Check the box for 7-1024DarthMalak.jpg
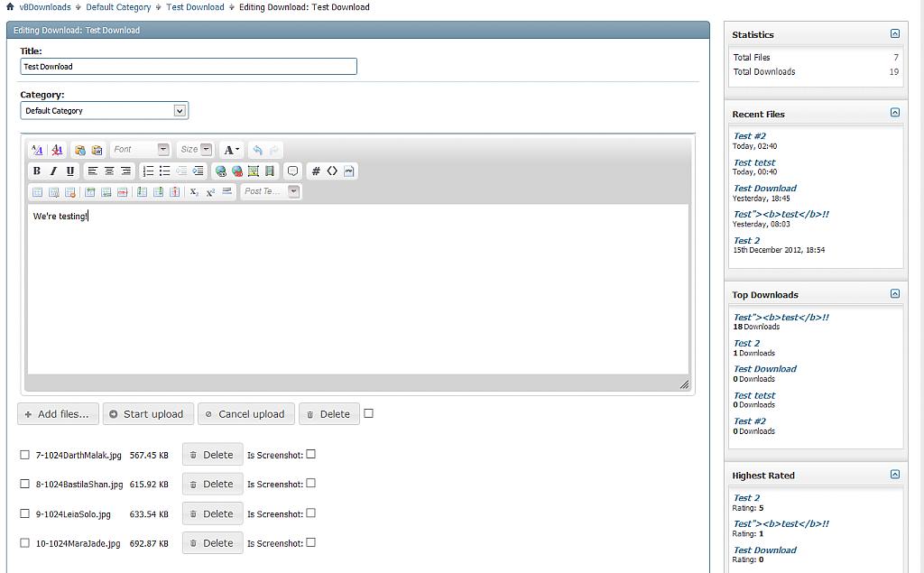 (x=24, y=455)
